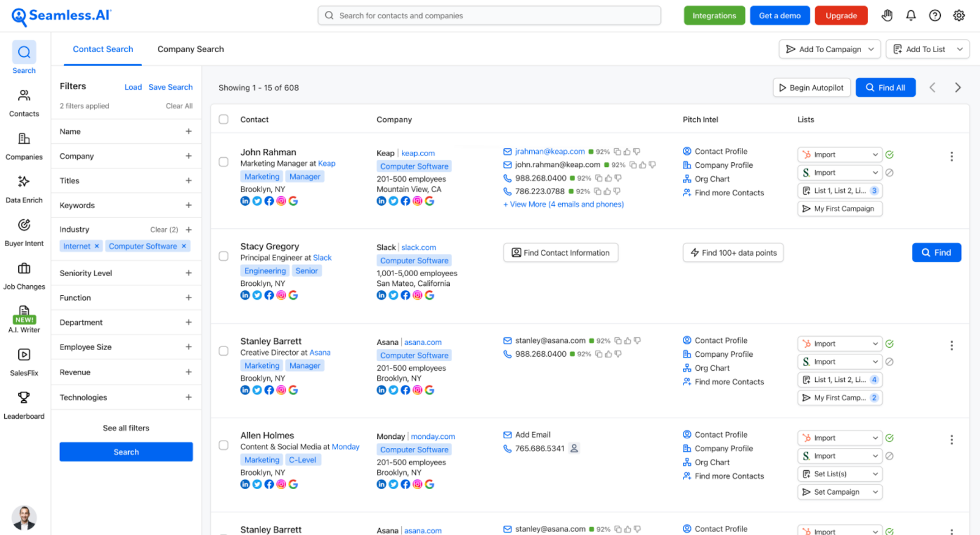This screenshot has height=535, width=980.
Task: Open Allen Holmes Set List(s) dropdown
Action: (x=840, y=474)
